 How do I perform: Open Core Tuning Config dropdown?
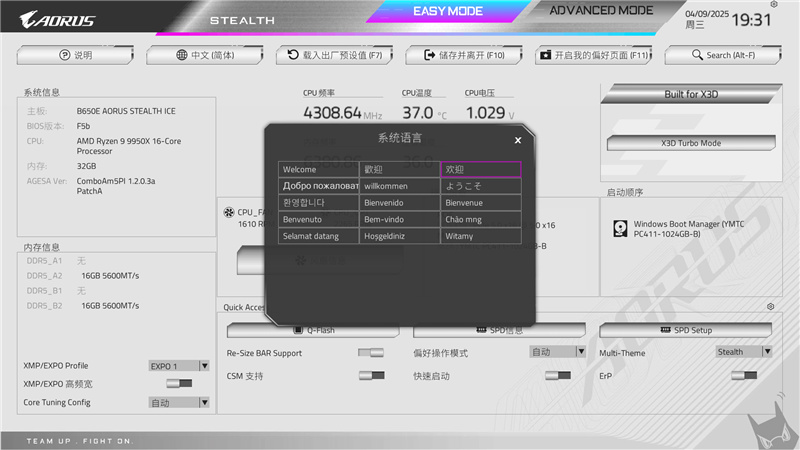[x=179, y=403]
